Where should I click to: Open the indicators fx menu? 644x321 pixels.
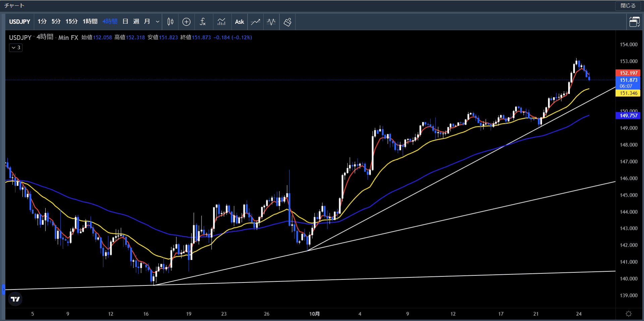point(203,22)
